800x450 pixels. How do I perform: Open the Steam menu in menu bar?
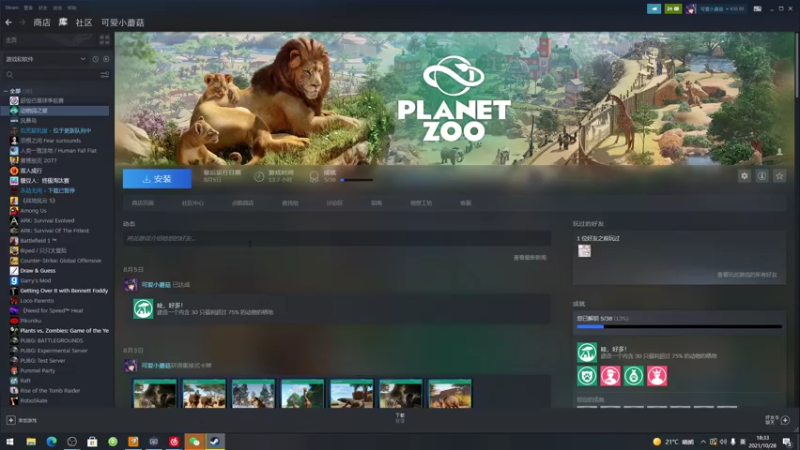pyautogui.click(x=11, y=8)
